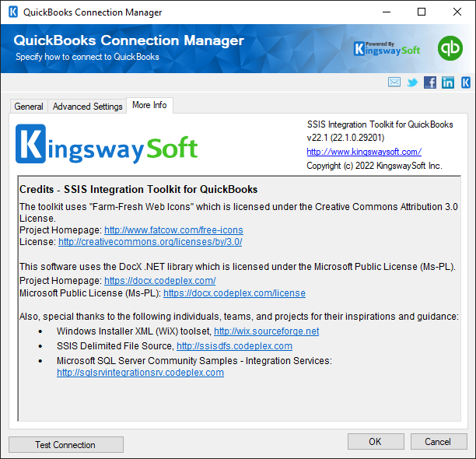Click the Microsoft SQL Server Community Samples text
476x459 pixels.
[x=194, y=361]
